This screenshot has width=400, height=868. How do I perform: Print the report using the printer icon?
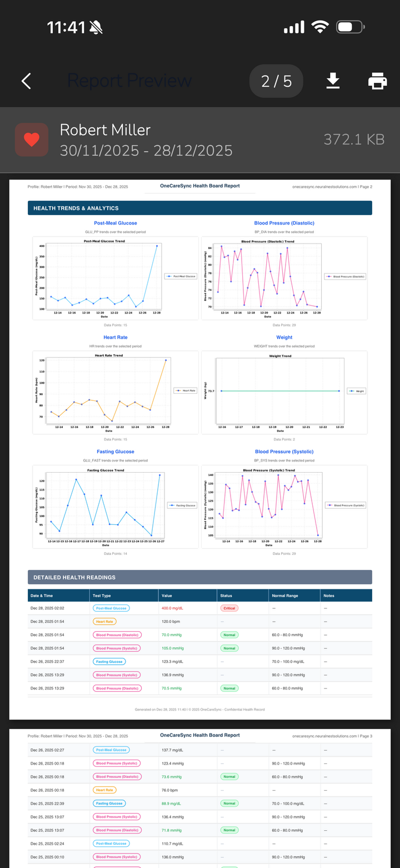[378, 81]
